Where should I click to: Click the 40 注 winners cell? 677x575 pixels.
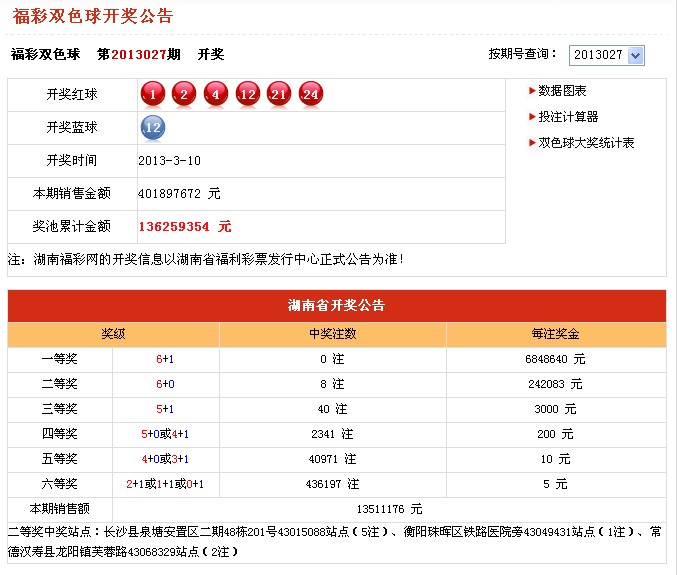(x=332, y=409)
